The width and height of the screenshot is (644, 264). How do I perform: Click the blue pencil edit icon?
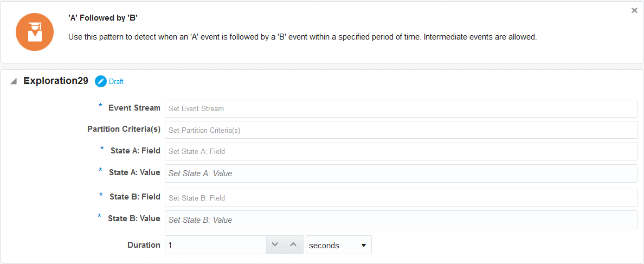click(x=101, y=81)
